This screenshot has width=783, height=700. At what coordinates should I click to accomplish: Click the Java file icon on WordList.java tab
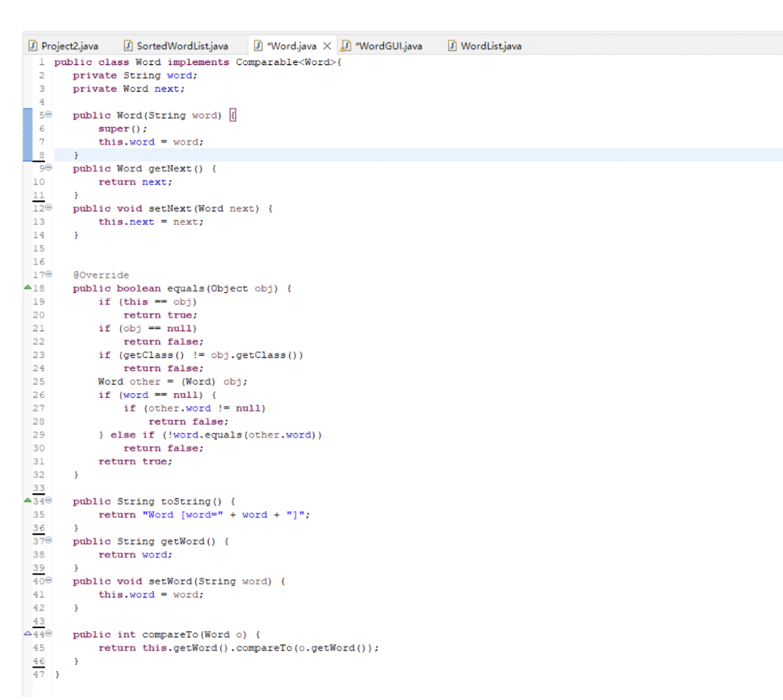tap(452, 46)
